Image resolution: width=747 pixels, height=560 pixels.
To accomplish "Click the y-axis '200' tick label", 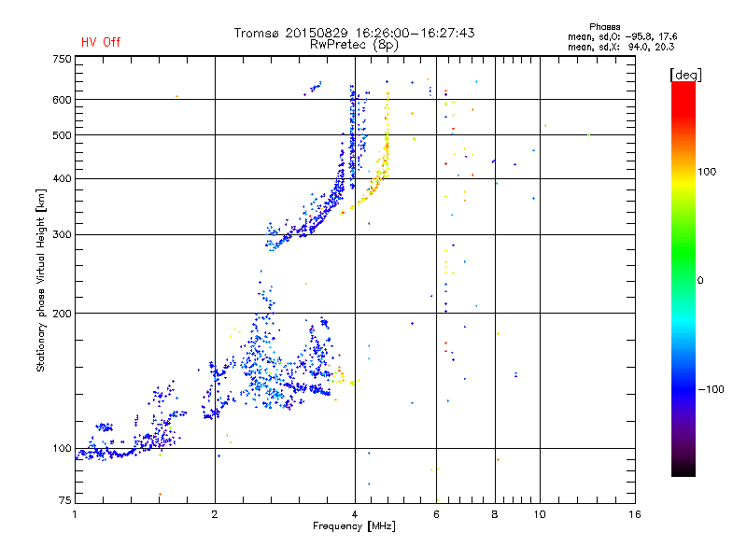I will 62,314.
